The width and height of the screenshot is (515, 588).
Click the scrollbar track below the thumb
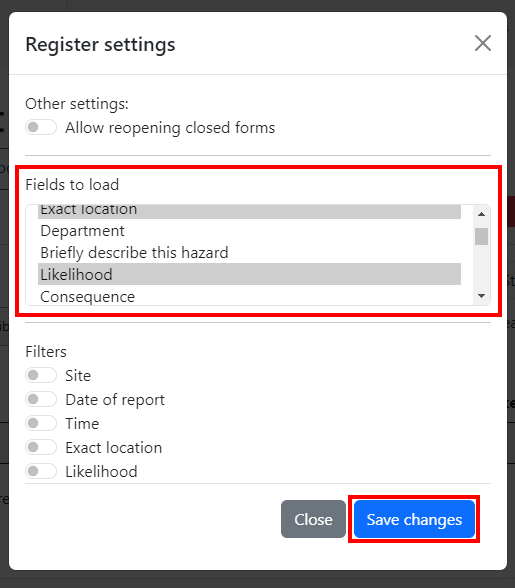(482, 267)
